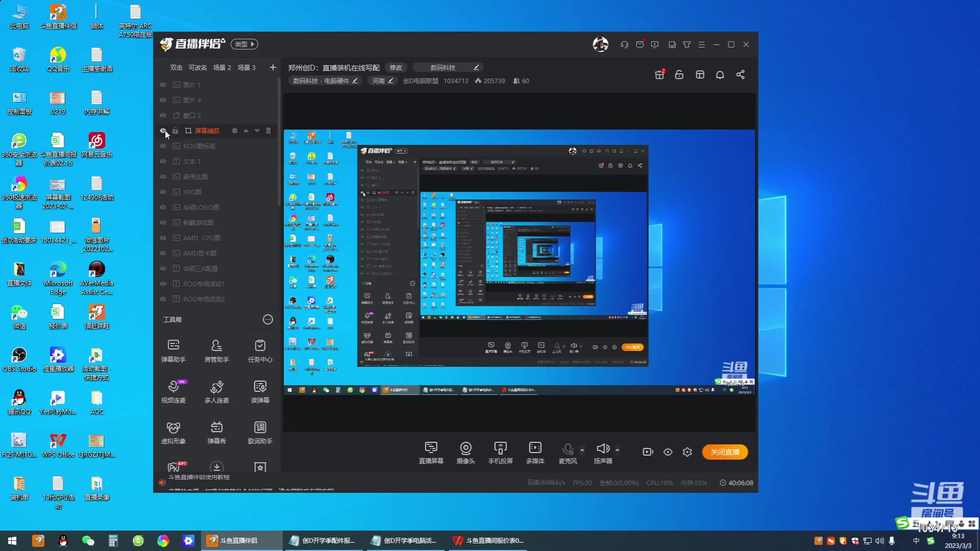The height and width of the screenshot is (551, 980).
Task: Show the AMD显卡图 source
Action: [163, 253]
